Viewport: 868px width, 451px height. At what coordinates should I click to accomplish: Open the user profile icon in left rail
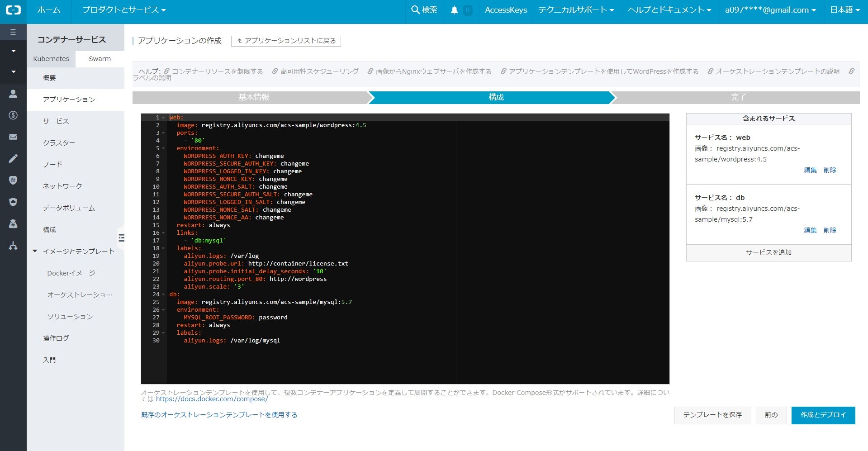[13, 94]
